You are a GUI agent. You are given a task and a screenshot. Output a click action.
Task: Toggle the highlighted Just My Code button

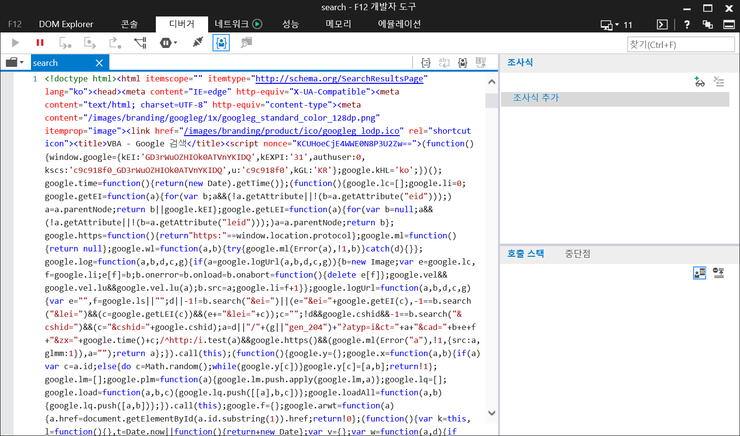[221, 43]
